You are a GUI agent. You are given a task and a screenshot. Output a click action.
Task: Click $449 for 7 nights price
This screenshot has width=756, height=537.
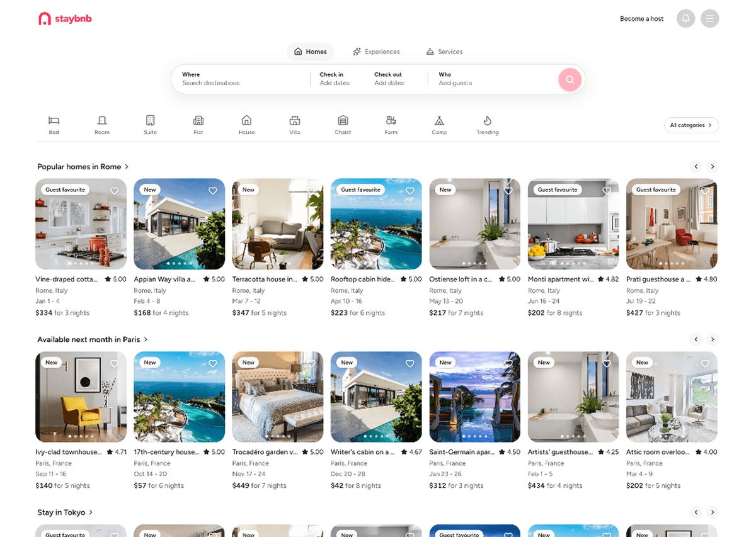pos(260,486)
